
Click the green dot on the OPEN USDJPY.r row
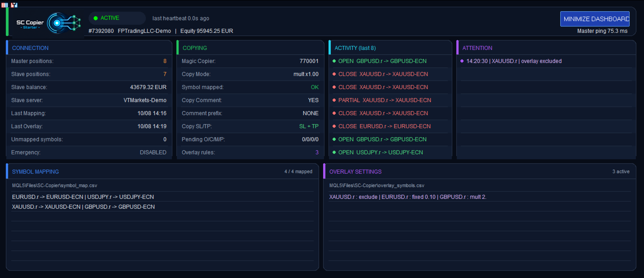point(334,152)
